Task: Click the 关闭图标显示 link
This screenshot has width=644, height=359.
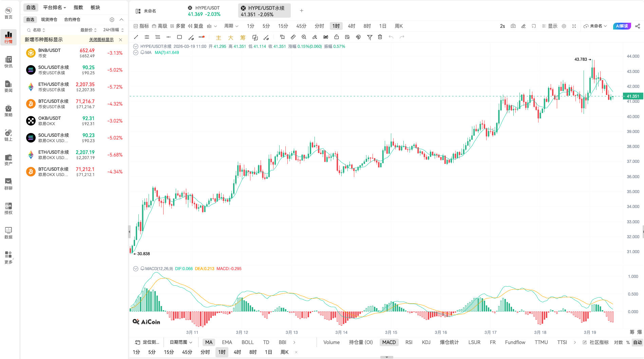Action: click(101, 39)
